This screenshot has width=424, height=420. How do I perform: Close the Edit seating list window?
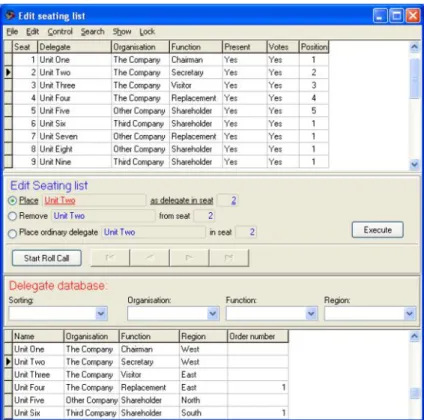pyautogui.click(x=413, y=15)
